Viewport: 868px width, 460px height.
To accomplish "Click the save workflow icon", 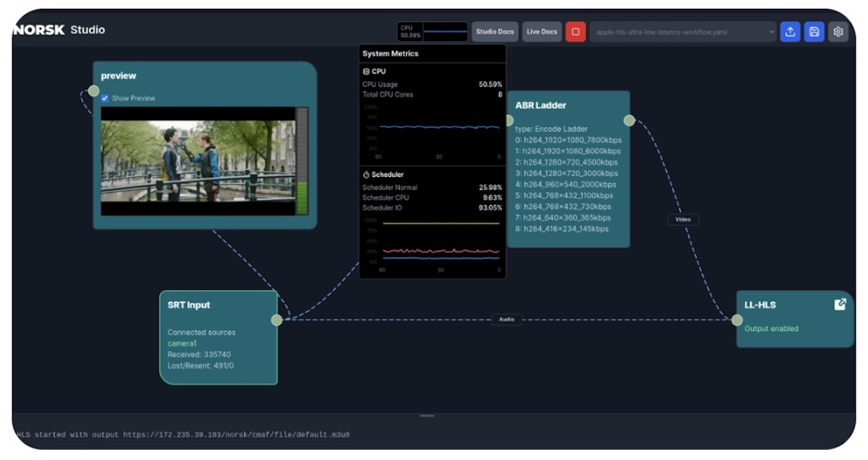I will coord(814,32).
